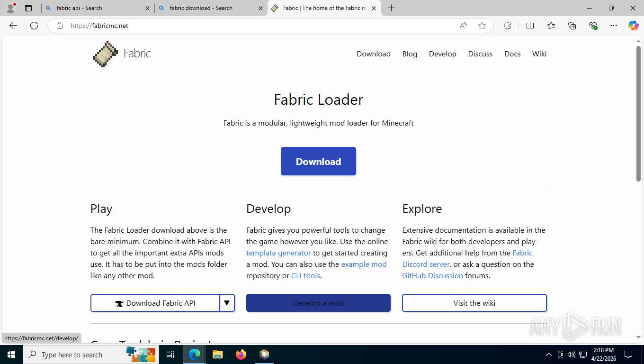Open the Docs nav menu item
This screenshot has height=364, width=644.
coord(512,54)
